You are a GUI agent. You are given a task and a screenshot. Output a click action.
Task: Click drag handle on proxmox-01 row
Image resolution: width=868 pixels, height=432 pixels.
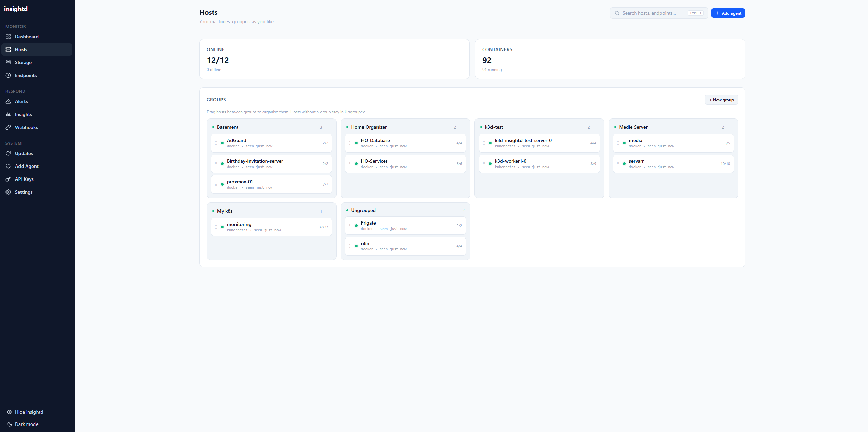click(x=216, y=184)
